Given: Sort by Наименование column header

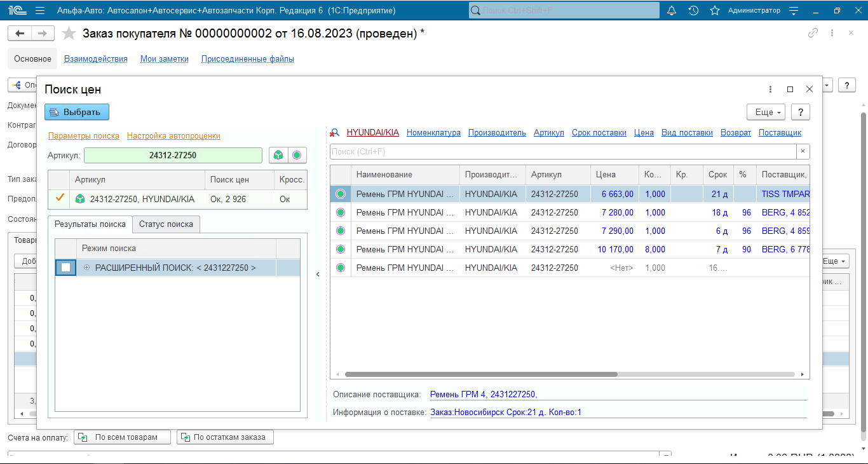Looking at the screenshot, I should 405,174.
